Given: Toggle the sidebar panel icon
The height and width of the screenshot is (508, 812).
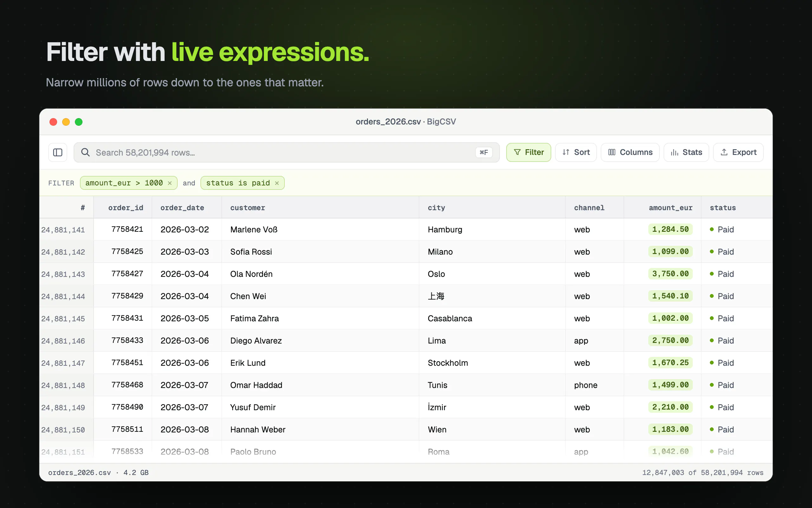Looking at the screenshot, I should click(58, 152).
